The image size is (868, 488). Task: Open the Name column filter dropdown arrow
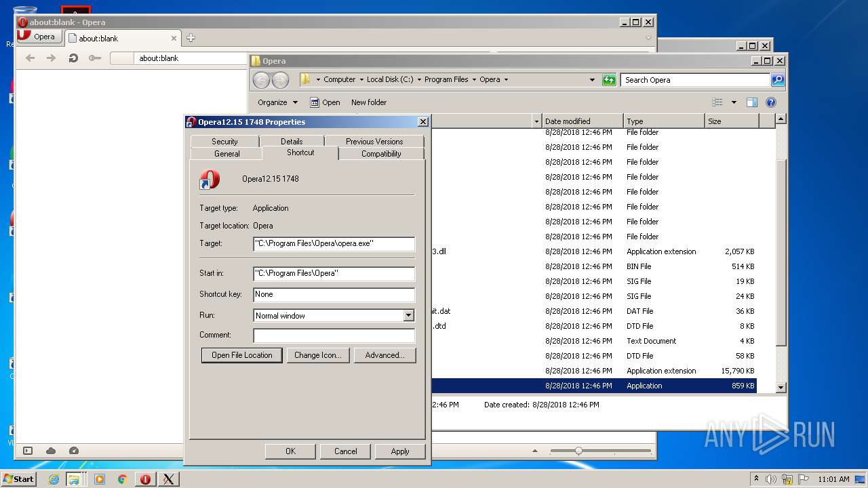tap(536, 121)
